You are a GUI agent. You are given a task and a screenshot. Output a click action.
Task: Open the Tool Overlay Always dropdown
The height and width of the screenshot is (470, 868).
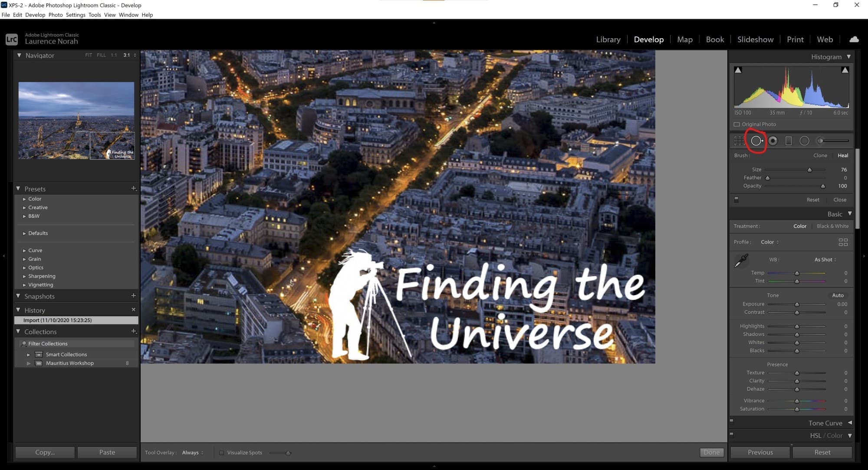pyautogui.click(x=192, y=453)
